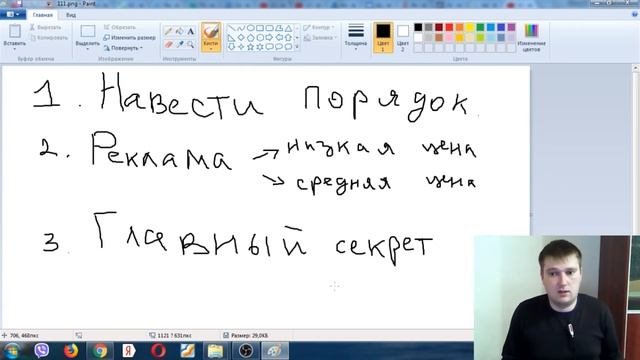Open OBS Studio from the taskbar

(246, 351)
